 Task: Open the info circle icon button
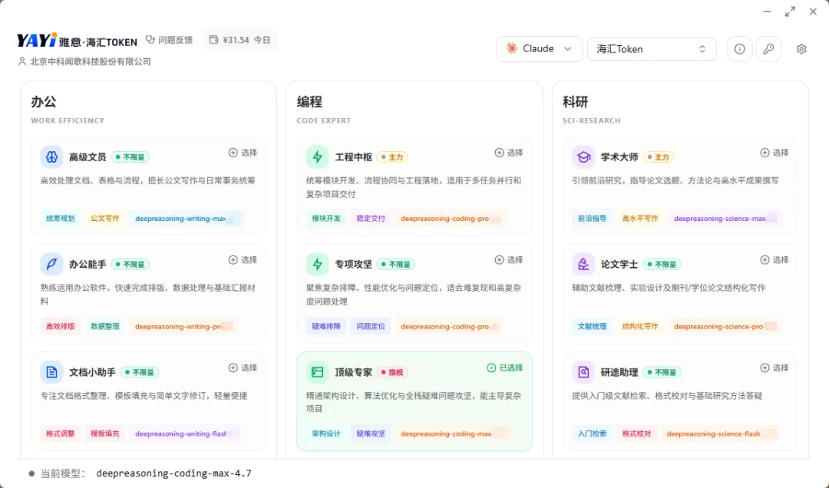[739, 49]
